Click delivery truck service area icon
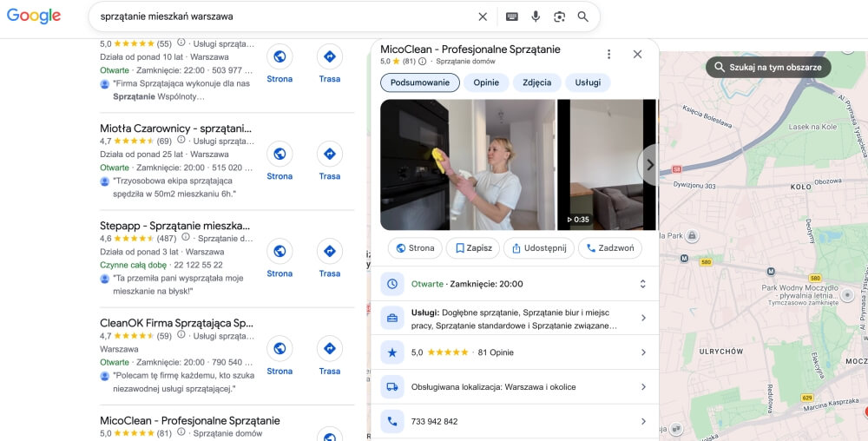Screen dimensions: 868x441 point(392,387)
